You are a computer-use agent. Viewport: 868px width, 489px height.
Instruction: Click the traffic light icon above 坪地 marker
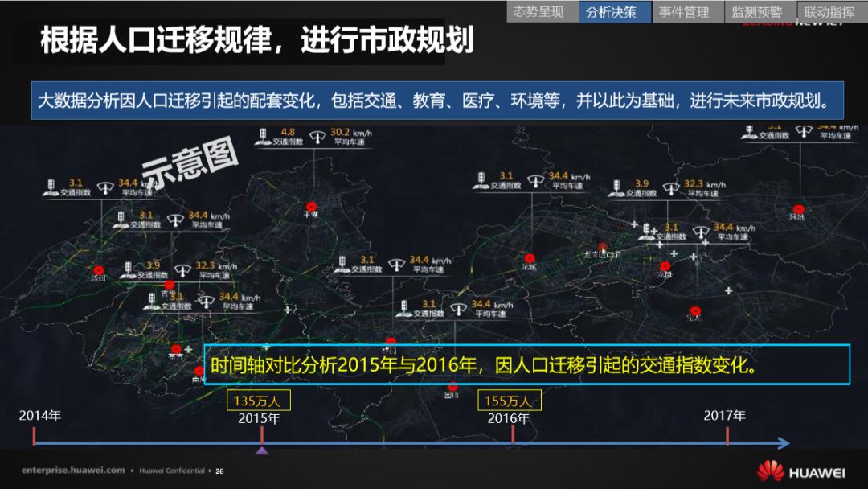[750, 132]
